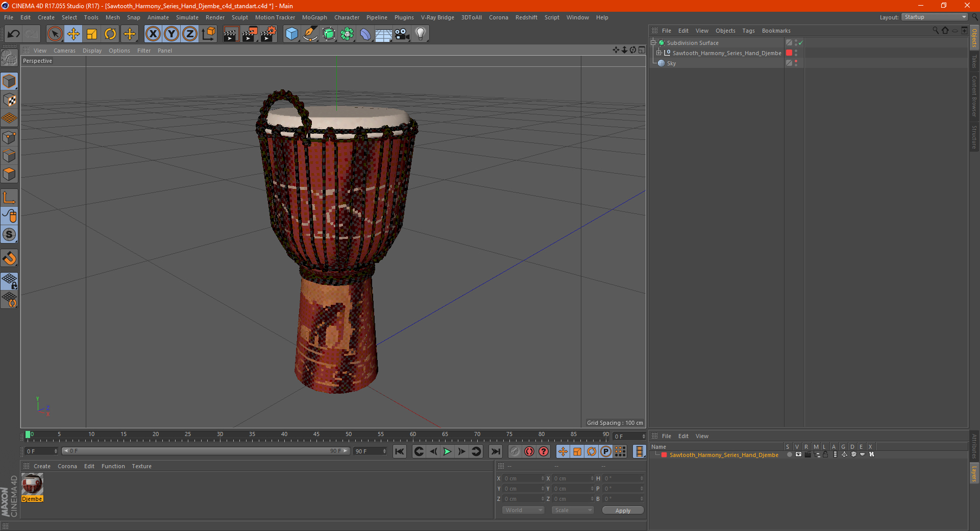Open viewport Cameras menu
Image resolution: width=980 pixels, height=531 pixels.
tap(64, 51)
